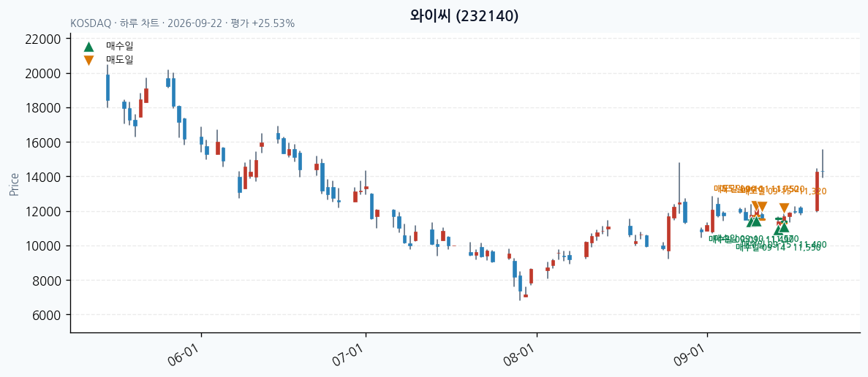Screen dimensions: 868x377
Task: Click the orange 매도일 legend triangle
Action: (x=88, y=60)
